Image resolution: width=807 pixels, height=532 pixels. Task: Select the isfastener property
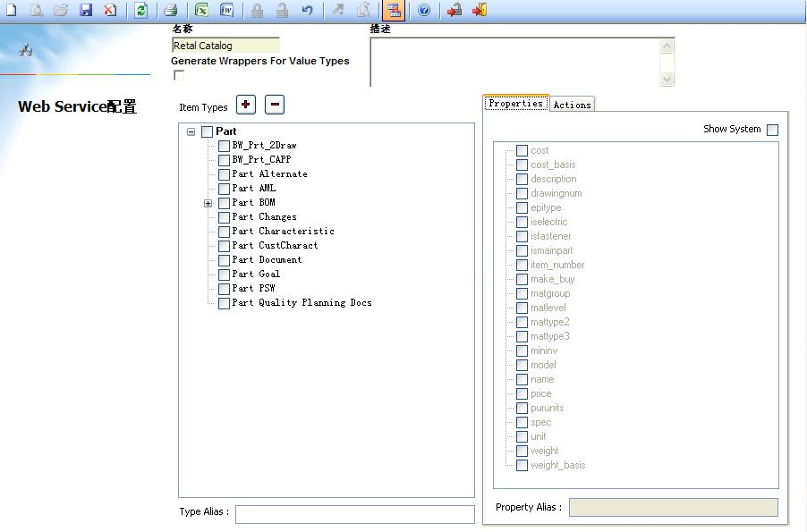point(551,236)
